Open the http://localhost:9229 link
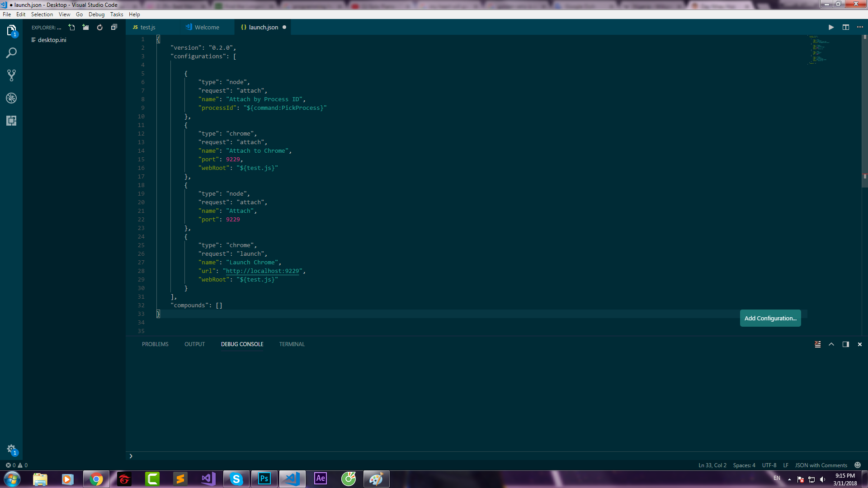868x488 pixels. pos(262,271)
